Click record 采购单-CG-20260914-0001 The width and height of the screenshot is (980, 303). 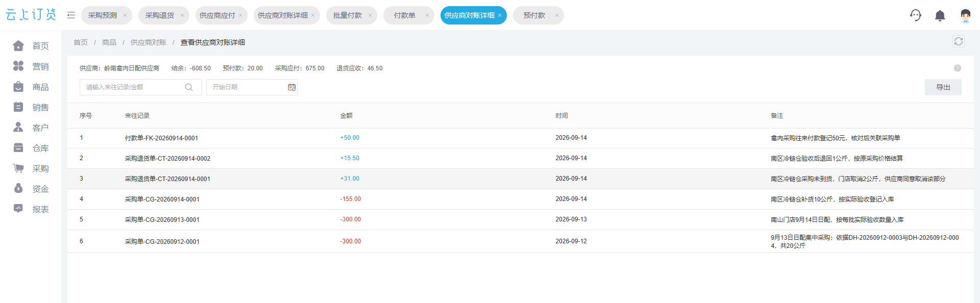coord(162,199)
